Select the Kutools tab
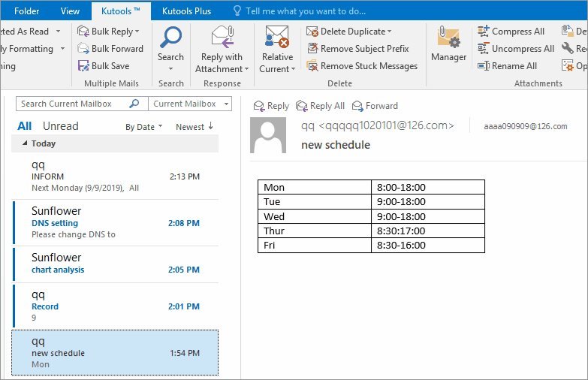588x380 pixels. (121, 11)
